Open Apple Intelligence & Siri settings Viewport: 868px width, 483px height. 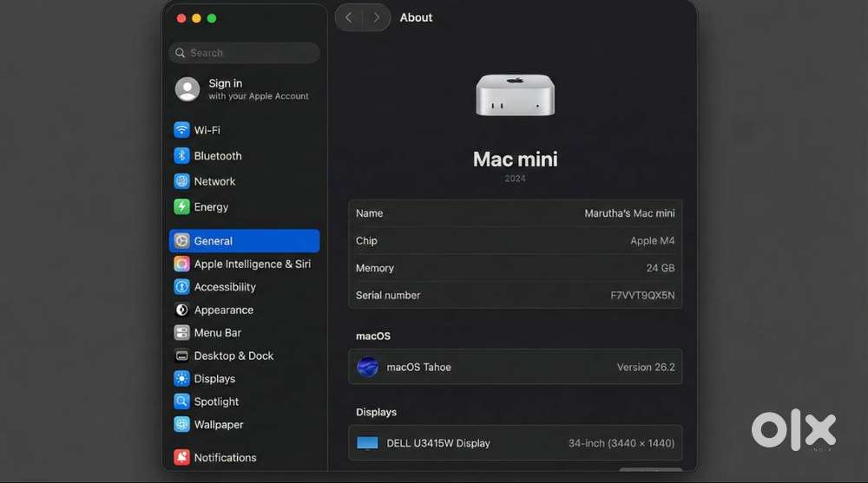click(x=252, y=264)
